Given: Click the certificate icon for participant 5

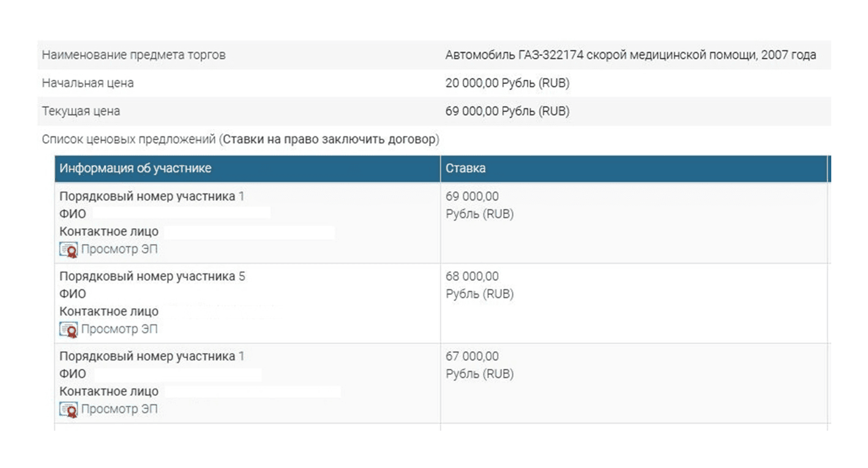Looking at the screenshot, I should pos(69,329).
